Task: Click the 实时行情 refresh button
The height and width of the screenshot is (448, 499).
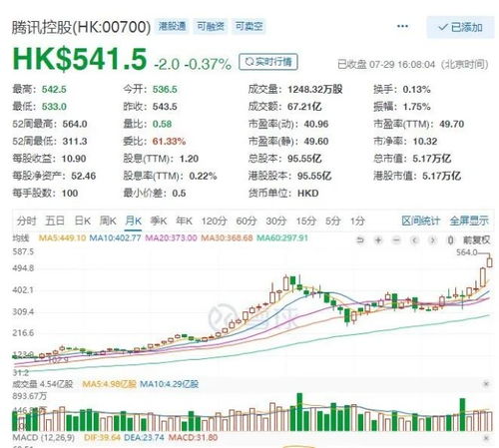Action: coord(268,62)
